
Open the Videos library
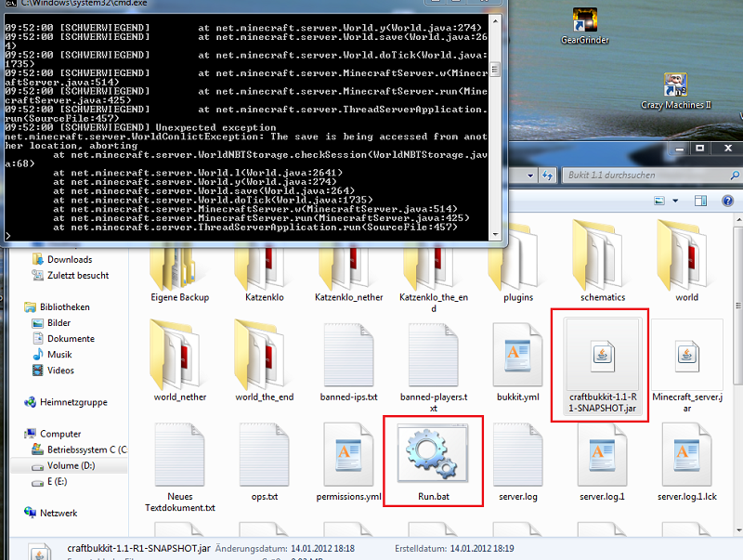pos(53,371)
